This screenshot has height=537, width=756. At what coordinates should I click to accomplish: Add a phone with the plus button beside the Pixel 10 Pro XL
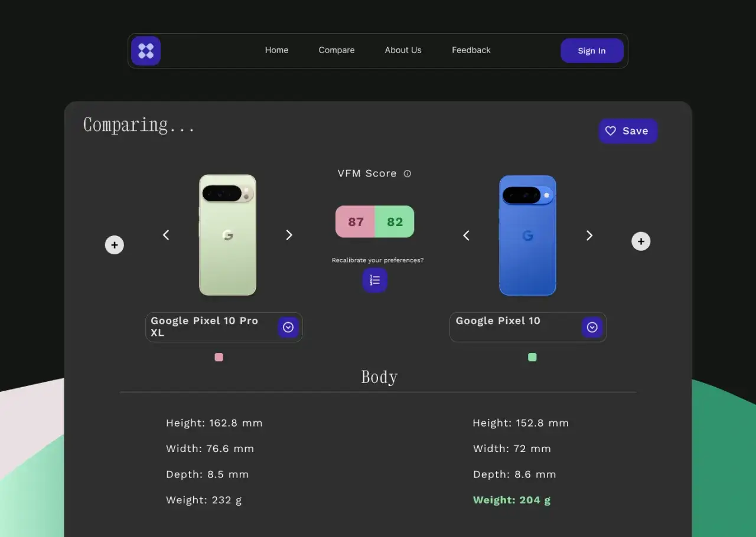[x=115, y=245]
